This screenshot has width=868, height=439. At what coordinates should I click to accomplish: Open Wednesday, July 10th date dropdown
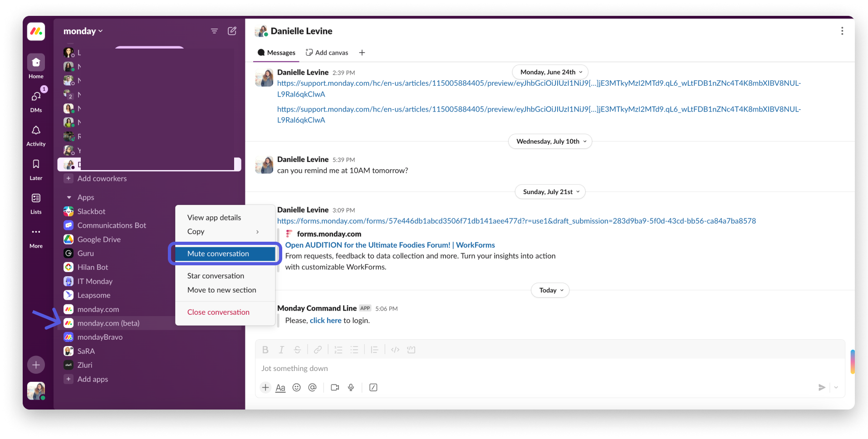coord(550,141)
